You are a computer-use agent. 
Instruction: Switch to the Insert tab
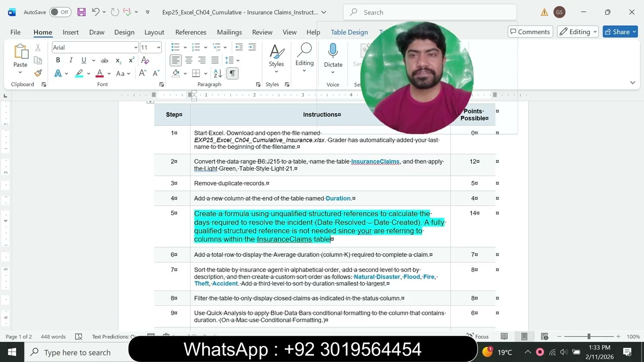click(70, 32)
